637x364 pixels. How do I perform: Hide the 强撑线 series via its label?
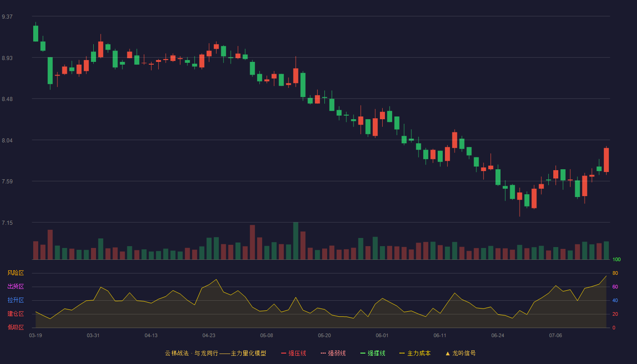pyautogui.click(x=377, y=353)
